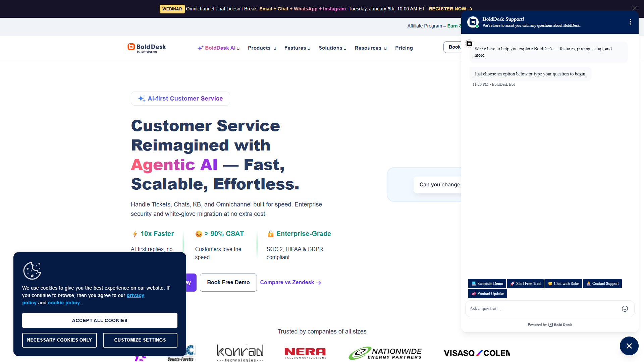Expand the BoldDesk AI menu
The width and height of the screenshot is (644, 362).
219,48
